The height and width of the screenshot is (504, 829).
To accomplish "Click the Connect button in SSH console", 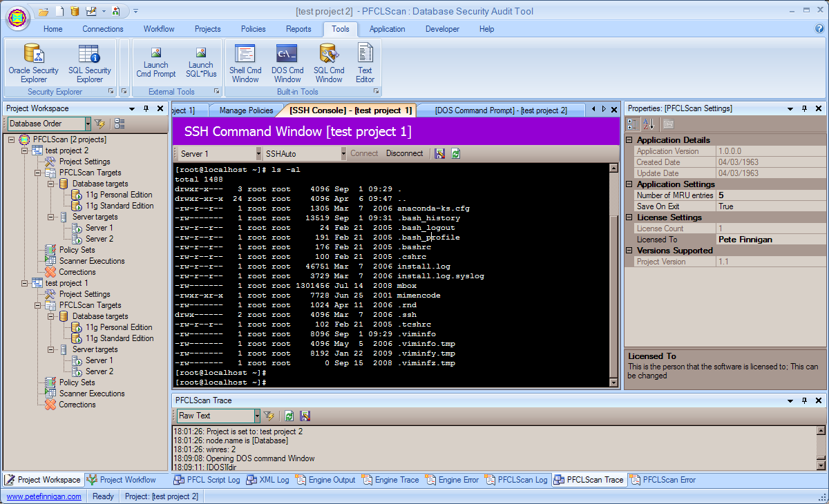I will click(364, 153).
